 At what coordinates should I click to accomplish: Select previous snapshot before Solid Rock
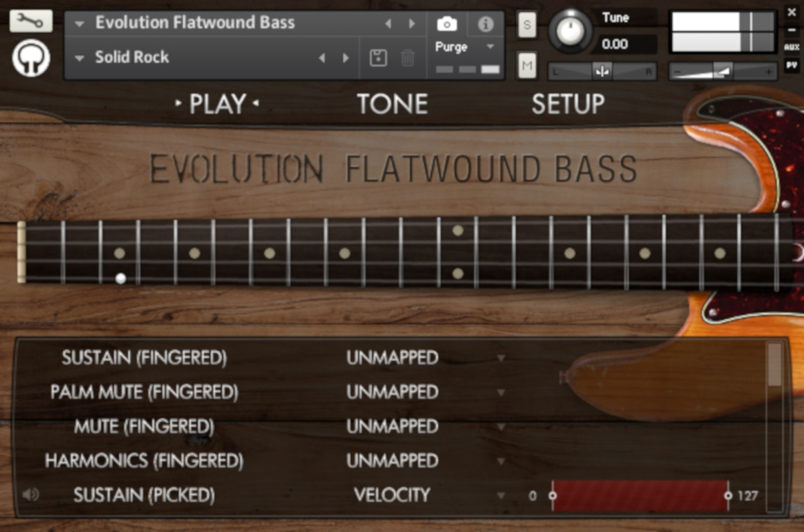322,58
